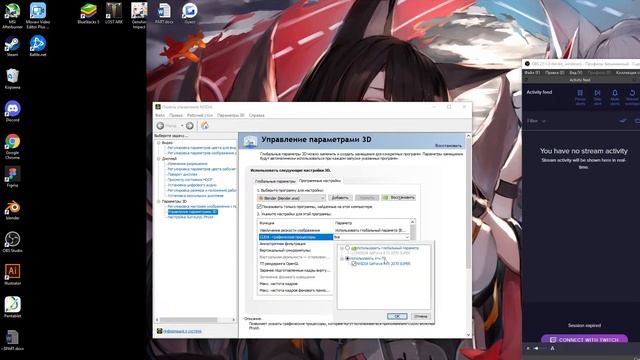Open Genshin Impact desktop shortcut
Viewport: 640px width, 360px height.
pos(139,16)
